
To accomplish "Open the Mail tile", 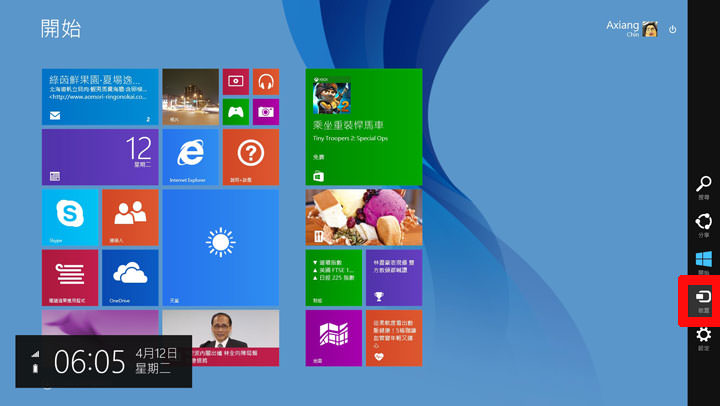I will pos(100,97).
